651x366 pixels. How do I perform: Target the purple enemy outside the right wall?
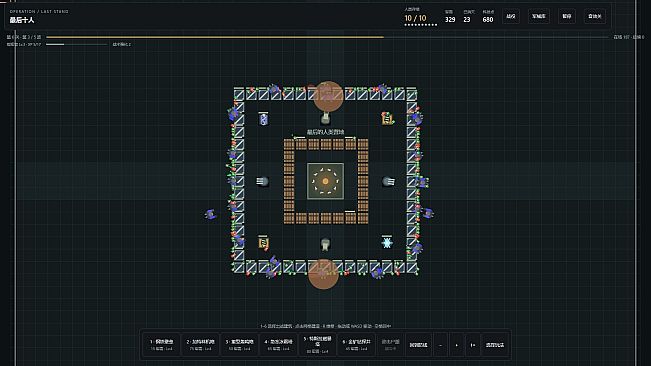428,213
